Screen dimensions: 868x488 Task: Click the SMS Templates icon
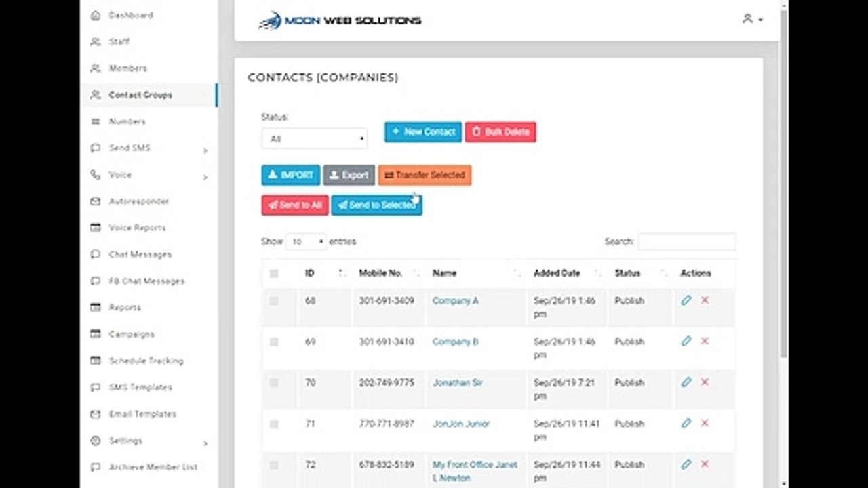[x=96, y=387]
